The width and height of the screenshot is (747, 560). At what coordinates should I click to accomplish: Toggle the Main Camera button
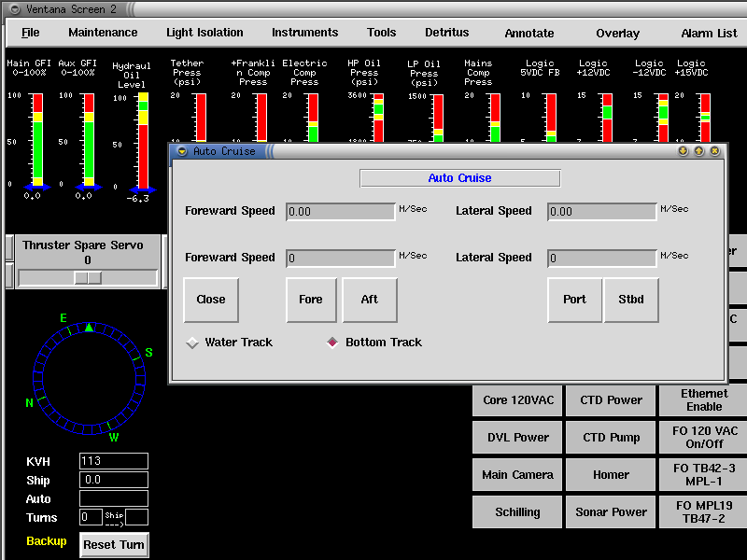tap(518, 475)
